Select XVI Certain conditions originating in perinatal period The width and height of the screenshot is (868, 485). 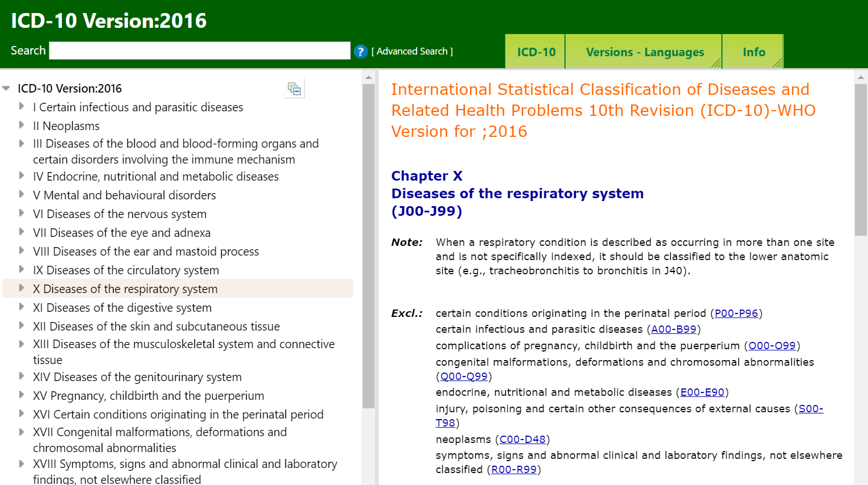tap(178, 415)
